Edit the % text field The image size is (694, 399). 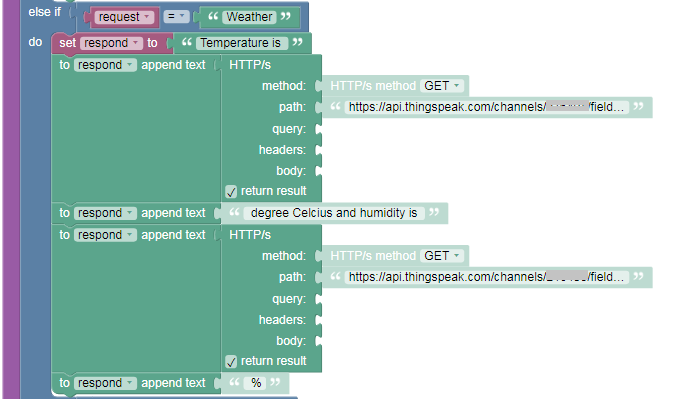click(x=256, y=383)
